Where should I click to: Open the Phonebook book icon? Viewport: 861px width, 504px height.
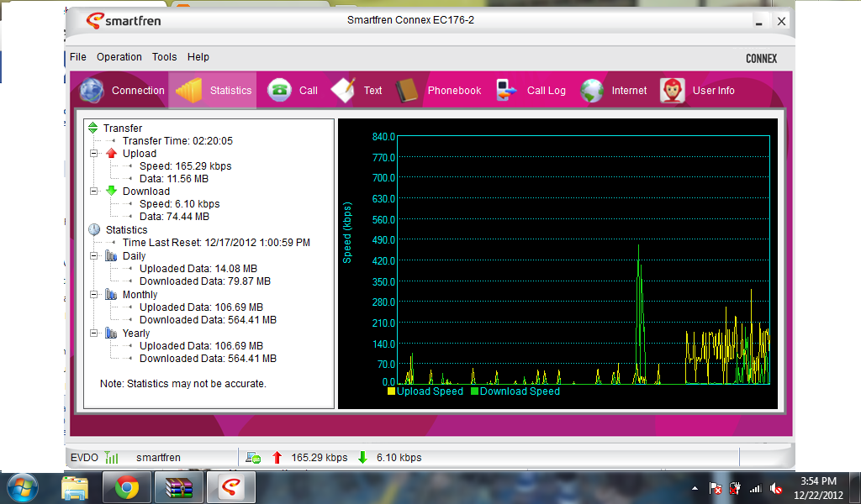coord(407,91)
